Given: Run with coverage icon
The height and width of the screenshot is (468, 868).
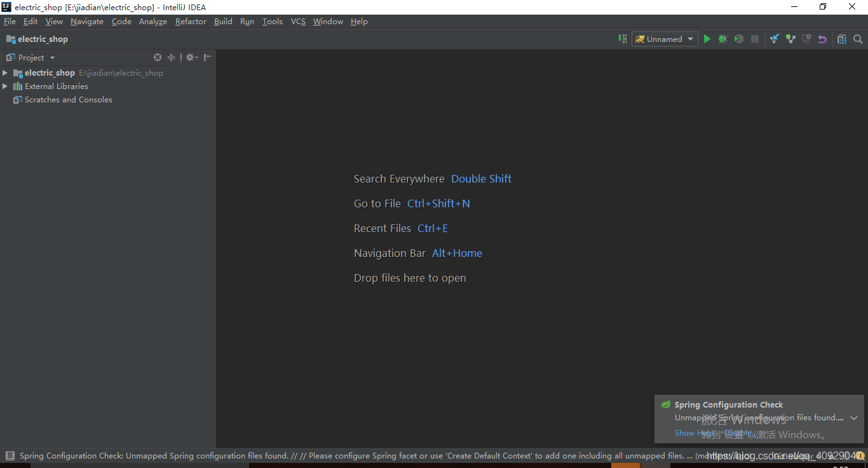Looking at the screenshot, I should tap(738, 39).
